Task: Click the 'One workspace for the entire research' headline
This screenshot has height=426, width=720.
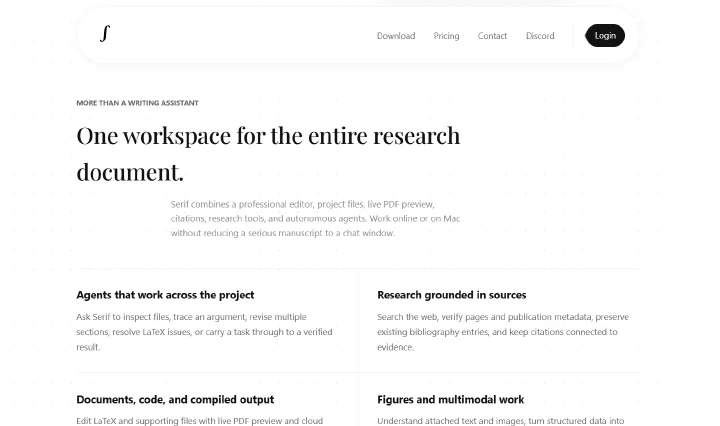Action: [268, 136]
